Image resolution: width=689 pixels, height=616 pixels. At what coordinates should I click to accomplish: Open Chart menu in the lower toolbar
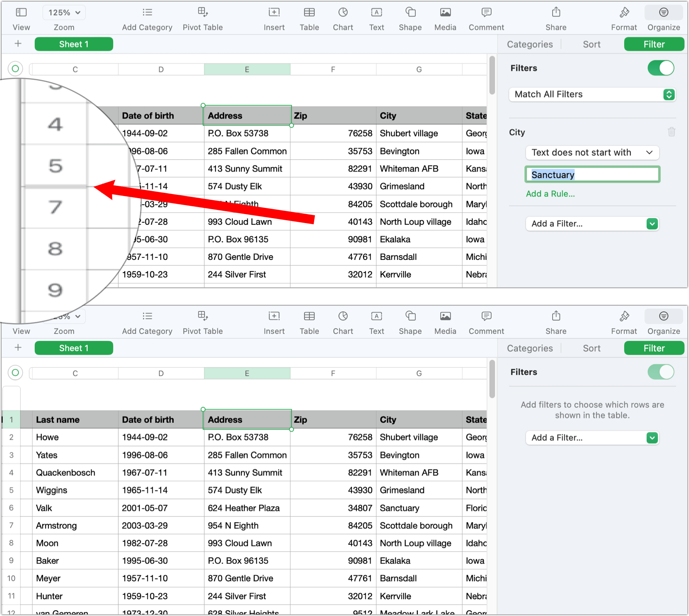point(343,316)
